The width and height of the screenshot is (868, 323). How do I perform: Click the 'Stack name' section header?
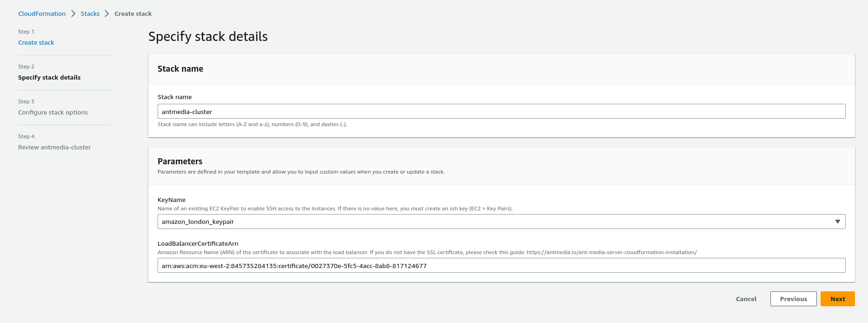(x=180, y=69)
